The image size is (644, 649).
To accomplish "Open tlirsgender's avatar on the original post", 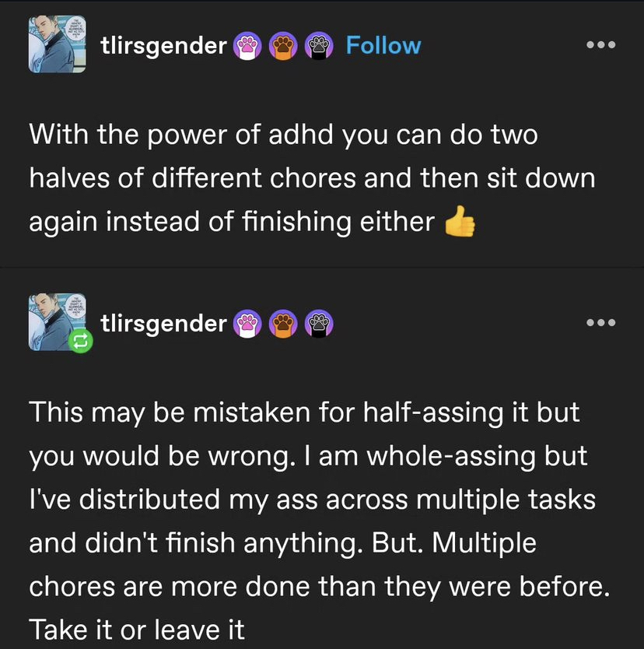I will click(x=58, y=45).
